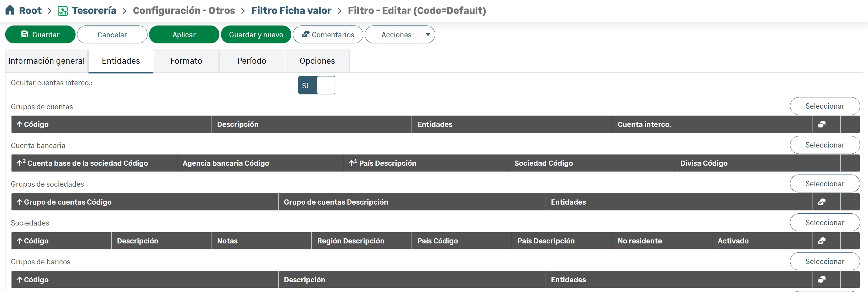Sort Grupos de cuentas by Código arrow
This screenshot has width=868, height=292.
[19, 124]
